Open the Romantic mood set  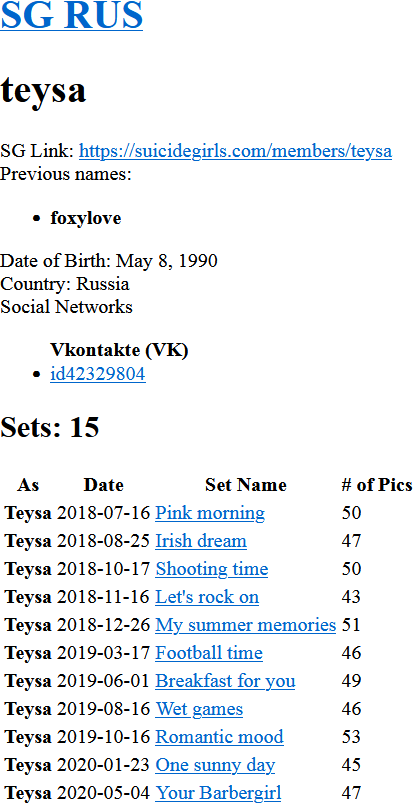click(219, 737)
